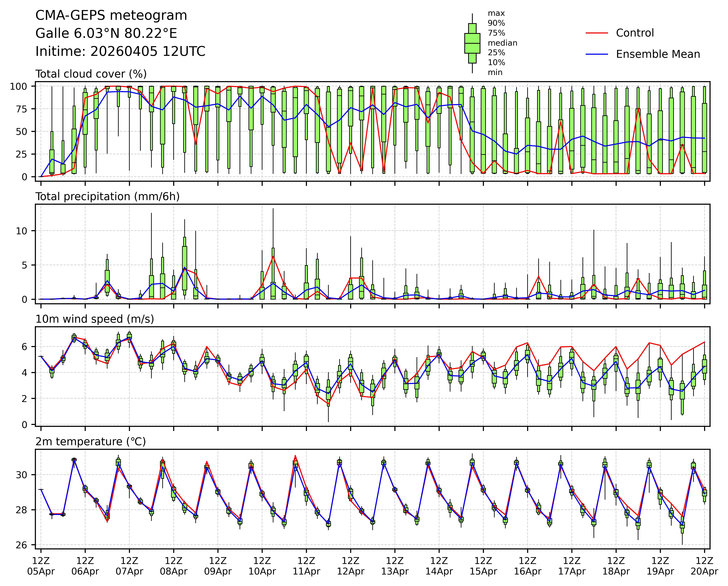Click the Control legend red line
Viewport: 728px width, 586px height.
pos(597,33)
